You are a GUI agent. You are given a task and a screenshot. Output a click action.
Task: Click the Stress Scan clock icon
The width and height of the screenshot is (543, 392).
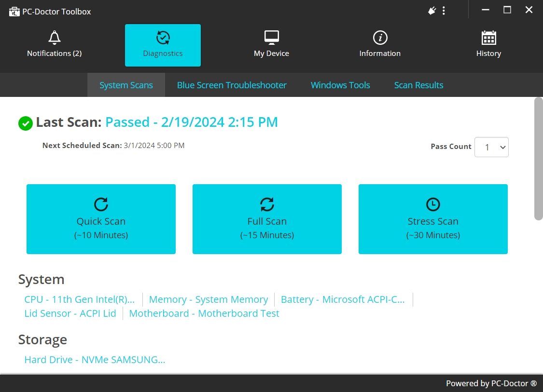(433, 204)
